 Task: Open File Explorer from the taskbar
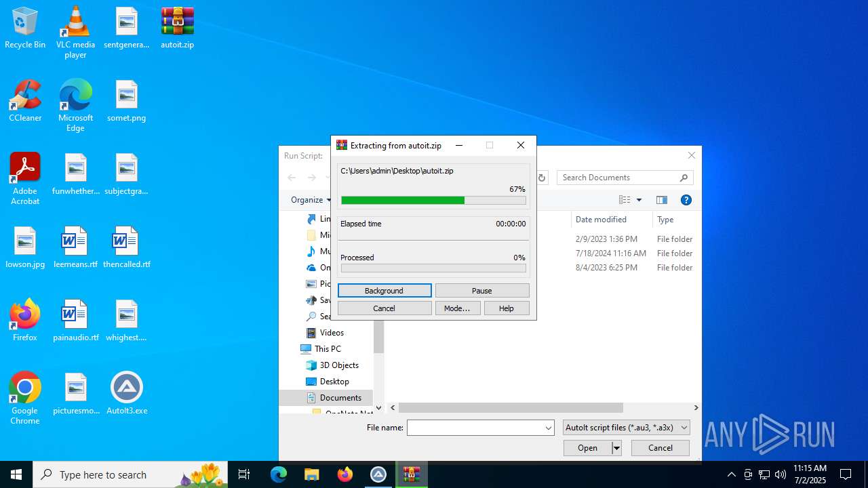pyautogui.click(x=312, y=474)
